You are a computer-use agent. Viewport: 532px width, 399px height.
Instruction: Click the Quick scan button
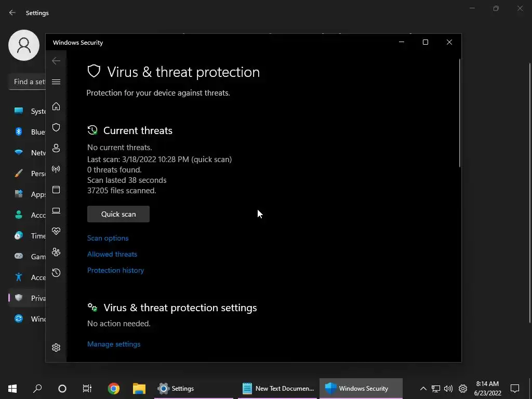[x=118, y=214]
